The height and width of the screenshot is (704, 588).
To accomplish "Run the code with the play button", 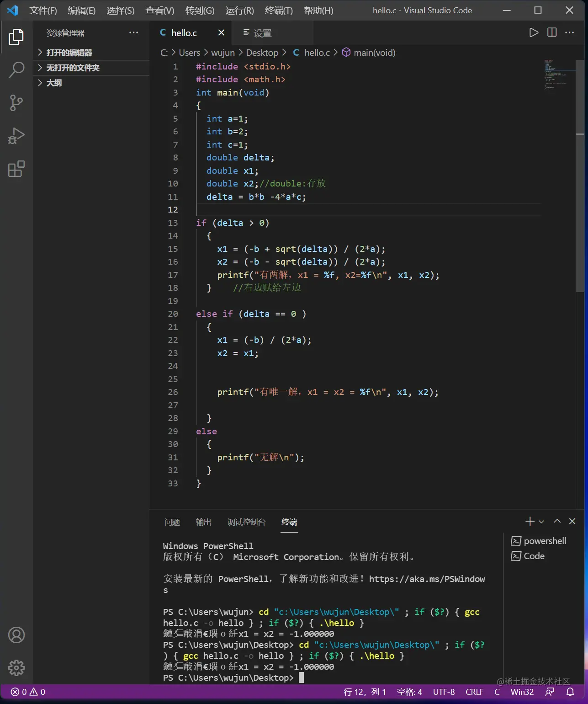I will 534,32.
